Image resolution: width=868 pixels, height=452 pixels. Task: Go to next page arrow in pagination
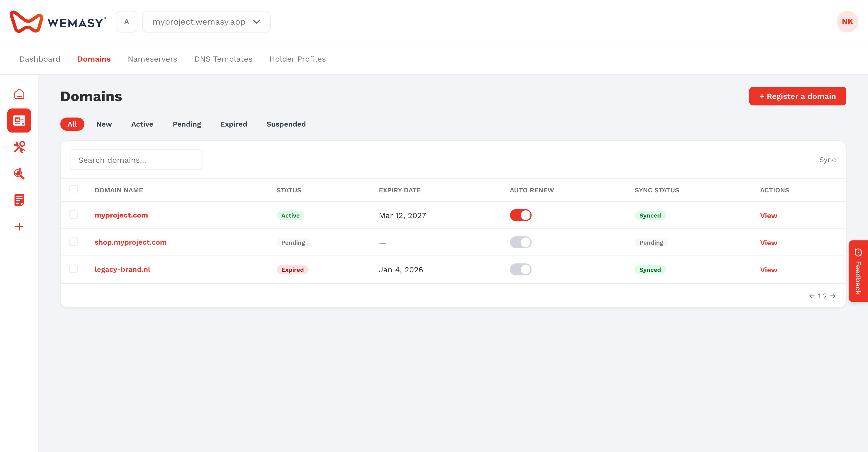(833, 296)
